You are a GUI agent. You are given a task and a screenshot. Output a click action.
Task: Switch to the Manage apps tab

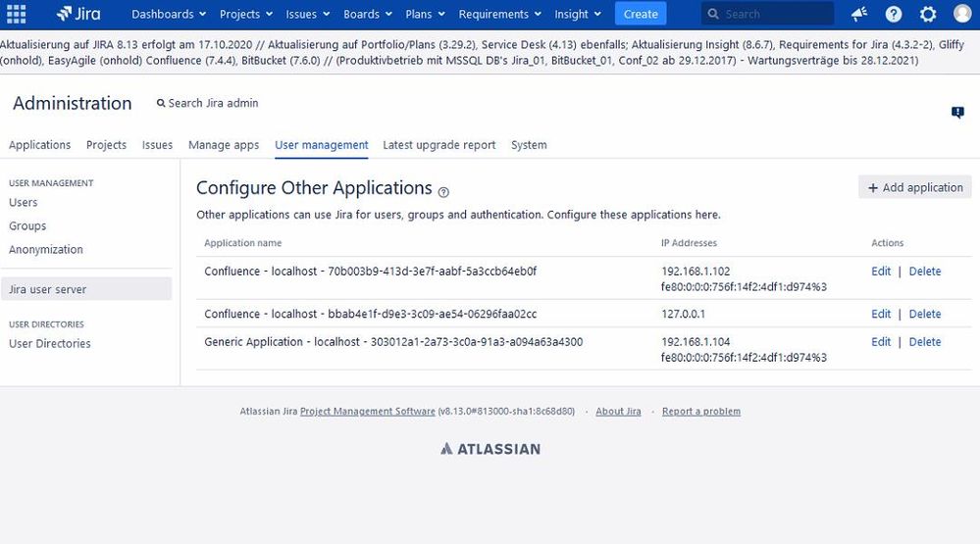pos(224,145)
